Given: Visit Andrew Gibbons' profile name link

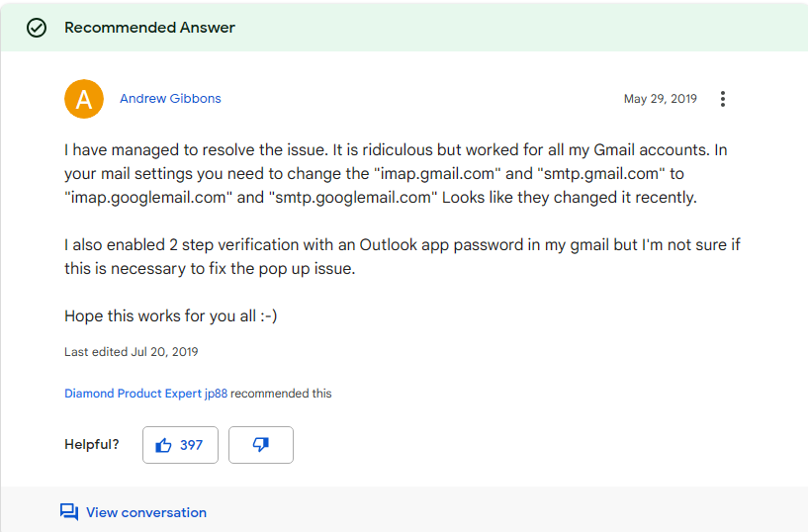Looking at the screenshot, I should [170, 98].
